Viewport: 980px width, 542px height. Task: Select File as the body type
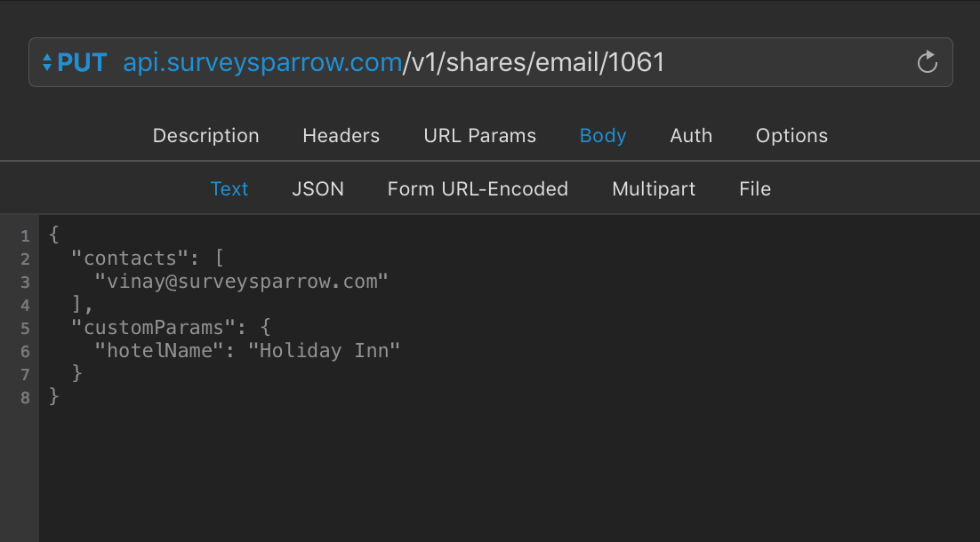pos(754,189)
